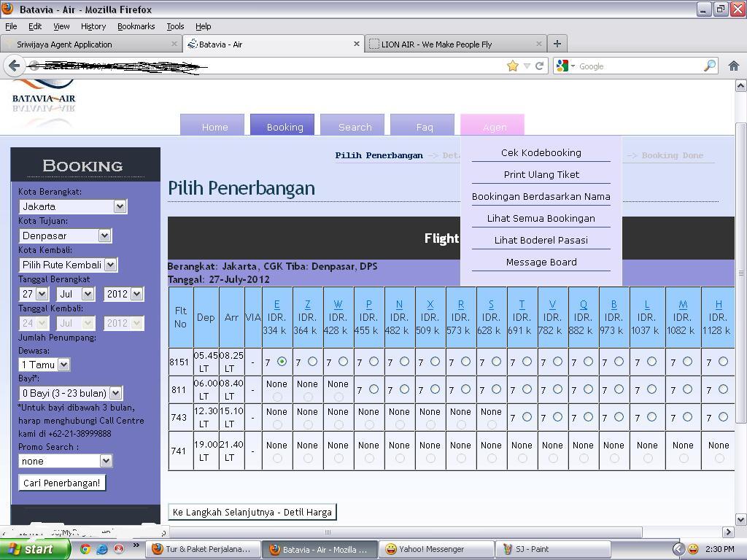Open Pilih Rute Kembali dropdown
This screenshot has width=747, height=560.
[68, 265]
